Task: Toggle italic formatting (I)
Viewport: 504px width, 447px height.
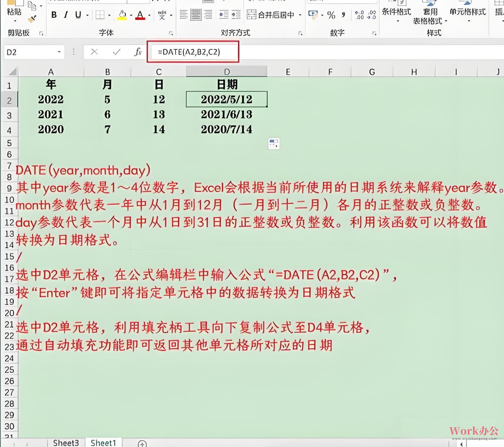Action: click(x=66, y=15)
